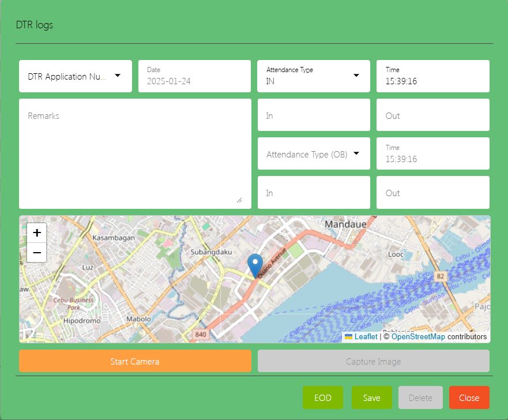Click the Capture Image button
Viewport: 508px width, 420px height.
pyautogui.click(x=373, y=361)
